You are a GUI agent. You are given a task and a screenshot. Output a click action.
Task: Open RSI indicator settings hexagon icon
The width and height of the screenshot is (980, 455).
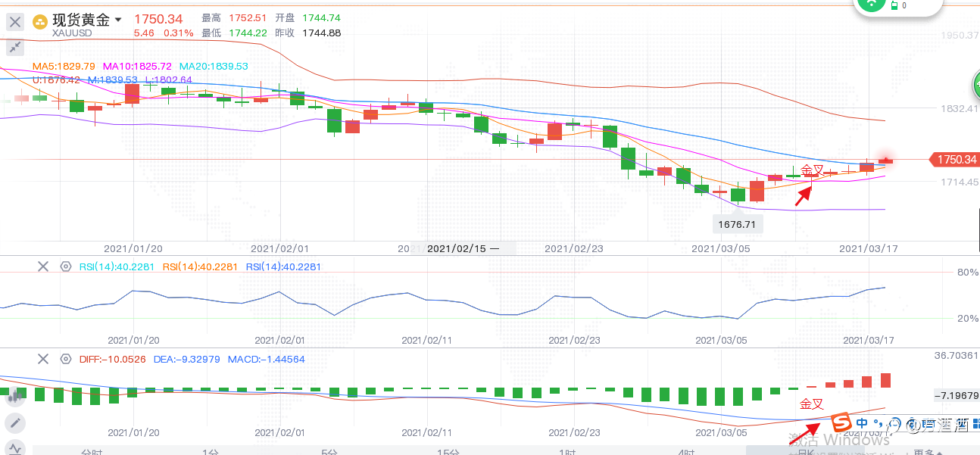point(66,266)
